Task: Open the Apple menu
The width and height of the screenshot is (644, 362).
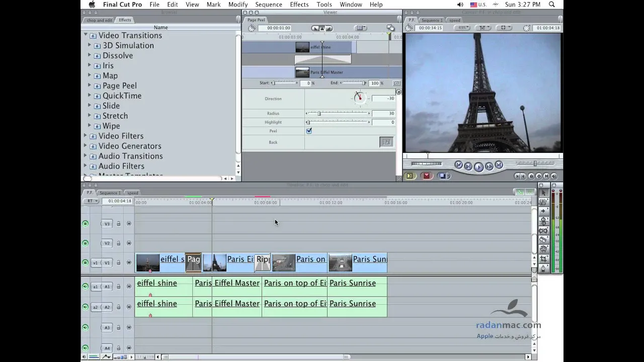Action: (92, 5)
